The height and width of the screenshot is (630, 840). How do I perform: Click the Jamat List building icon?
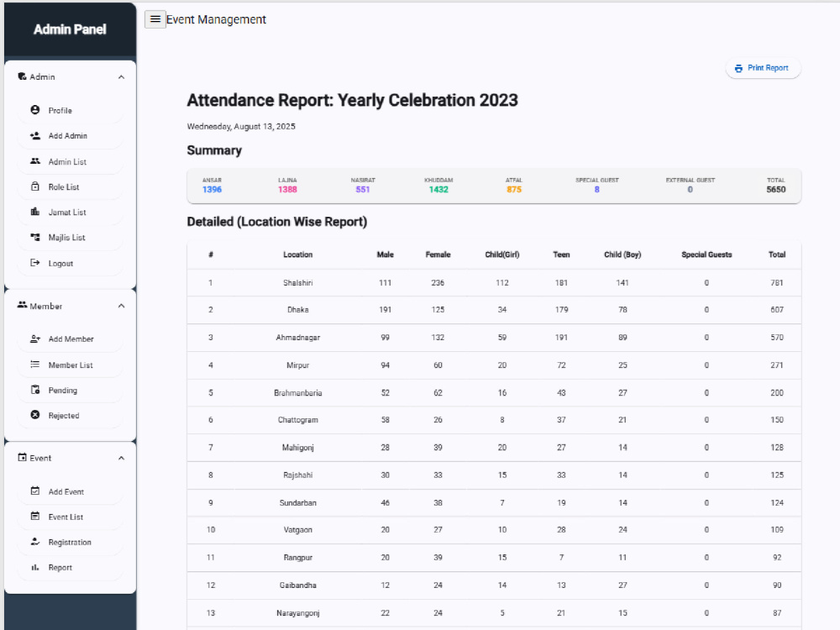coord(34,212)
